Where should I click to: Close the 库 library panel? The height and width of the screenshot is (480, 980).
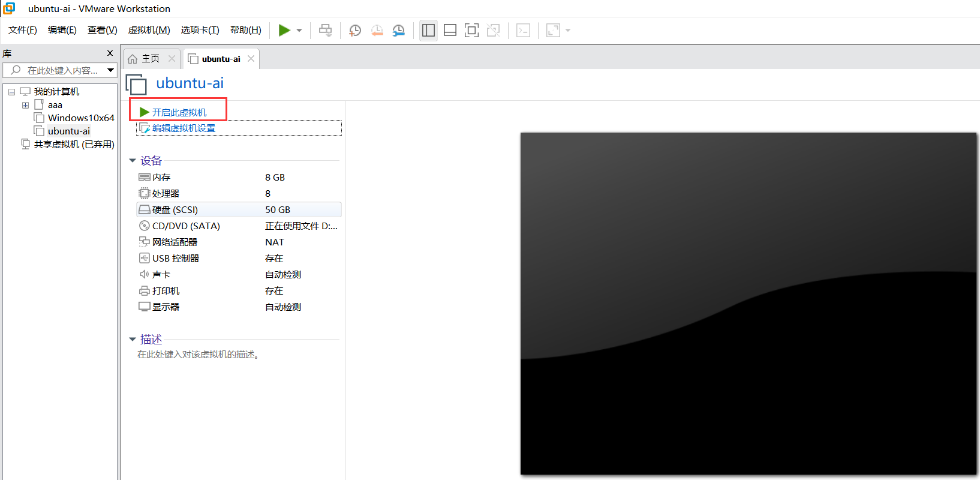click(110, 53)
